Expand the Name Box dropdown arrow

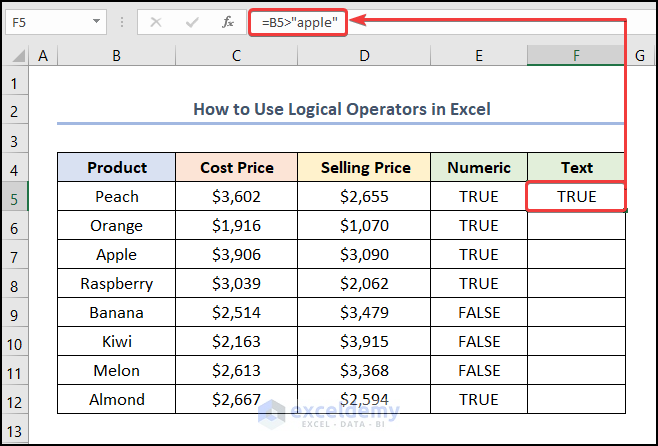(x=96, y=21)
